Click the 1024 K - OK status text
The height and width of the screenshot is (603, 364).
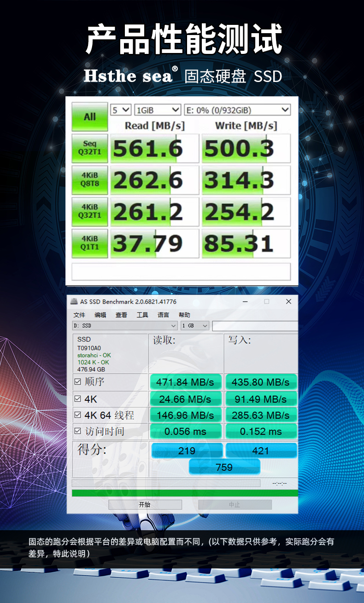click(x=93, y=362)
